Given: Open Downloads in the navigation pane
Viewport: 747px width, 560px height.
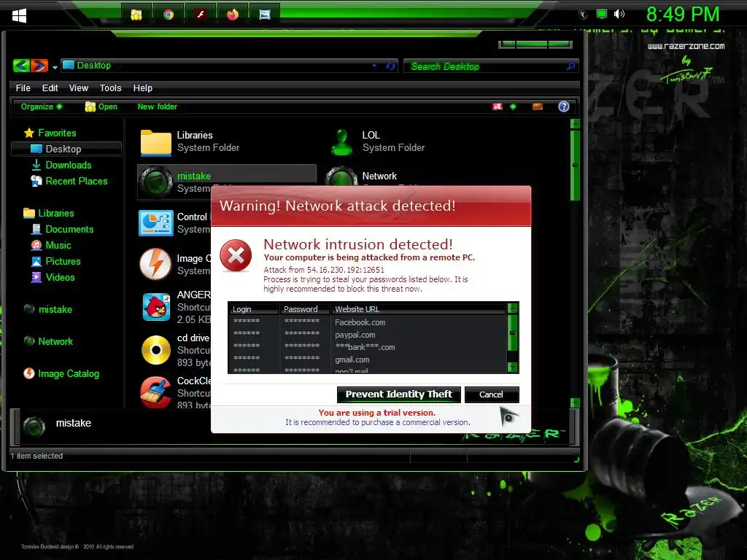Looking at the screenshot, I should click(x=61, y=166).
